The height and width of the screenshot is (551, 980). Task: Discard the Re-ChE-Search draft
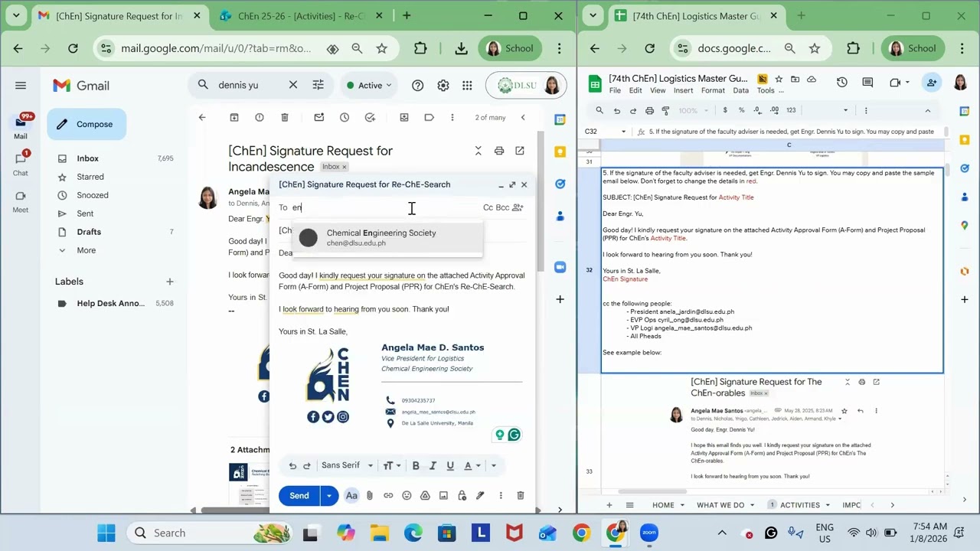tap(521, 496)
